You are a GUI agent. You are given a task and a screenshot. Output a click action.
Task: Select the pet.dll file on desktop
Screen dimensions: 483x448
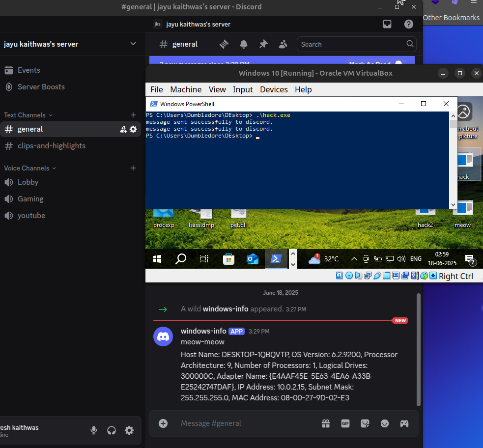(238, 218)
